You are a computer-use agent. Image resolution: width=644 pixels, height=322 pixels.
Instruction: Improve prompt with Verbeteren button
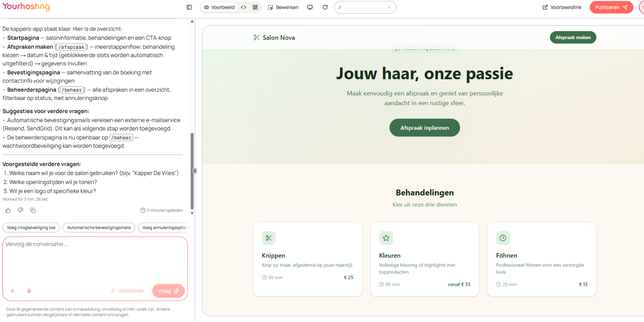(x=127, y=291)
